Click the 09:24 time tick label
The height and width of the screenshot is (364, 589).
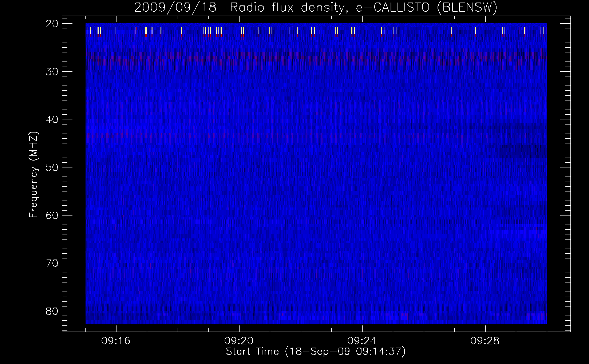[x=362, y=341]
